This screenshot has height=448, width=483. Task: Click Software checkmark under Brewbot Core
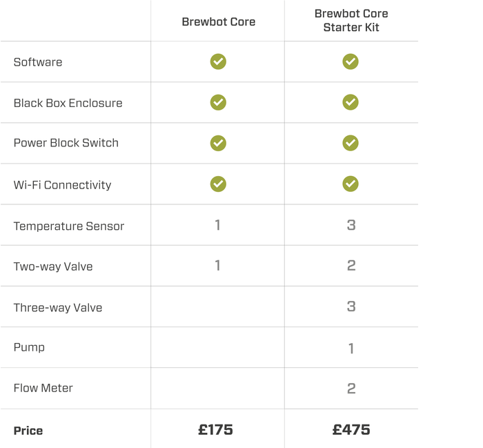pos(218,61)
